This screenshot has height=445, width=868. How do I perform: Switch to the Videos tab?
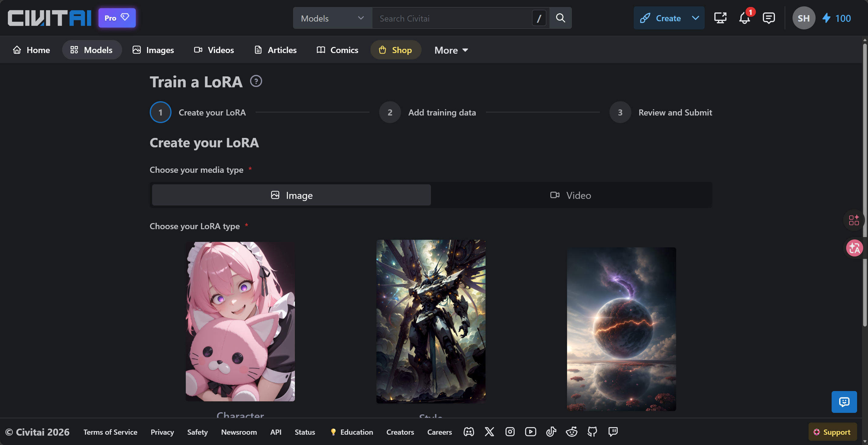coord(214,50)
